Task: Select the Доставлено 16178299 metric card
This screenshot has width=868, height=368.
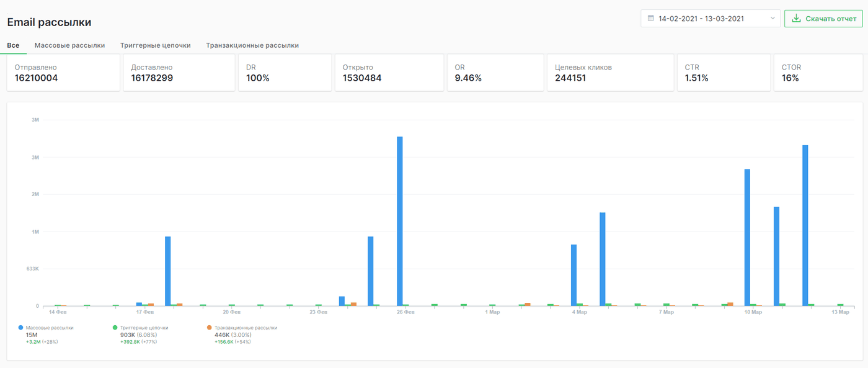Action: (x=179, y=73)
